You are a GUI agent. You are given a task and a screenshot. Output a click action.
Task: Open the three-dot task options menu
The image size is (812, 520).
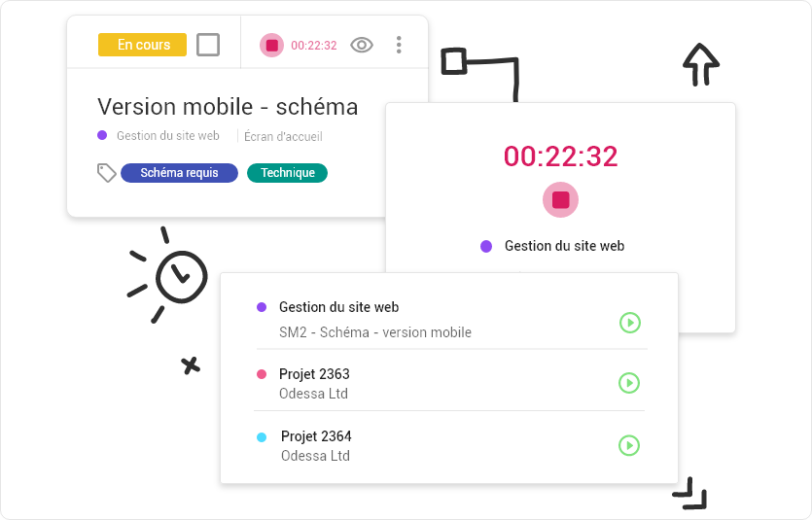point(399,45)
